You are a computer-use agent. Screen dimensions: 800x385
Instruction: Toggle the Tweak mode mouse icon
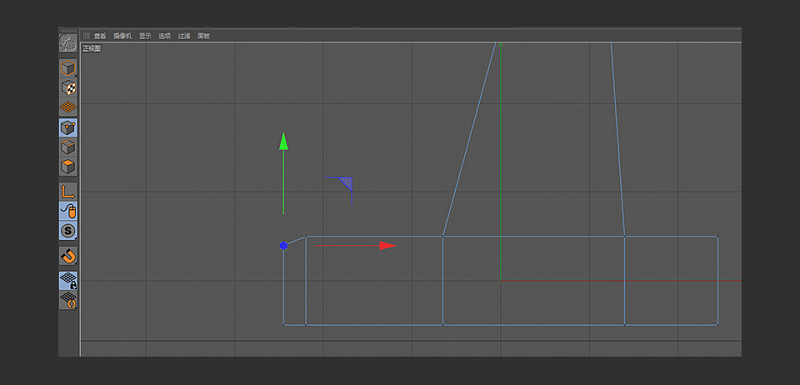[68, 211]
